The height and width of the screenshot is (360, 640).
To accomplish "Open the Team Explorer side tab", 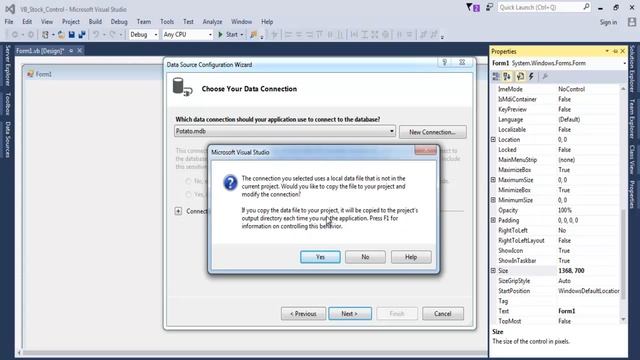I will pos(632,119).
